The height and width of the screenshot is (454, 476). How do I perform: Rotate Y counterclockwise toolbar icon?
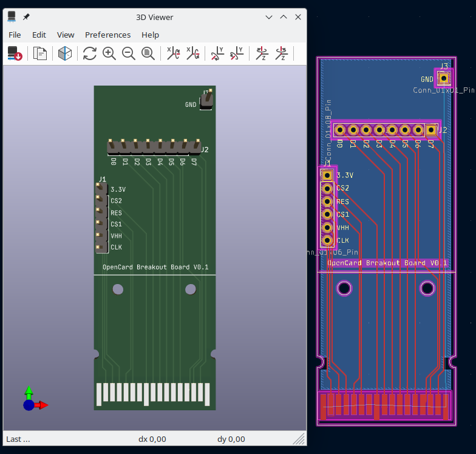(x=237, y=53)
